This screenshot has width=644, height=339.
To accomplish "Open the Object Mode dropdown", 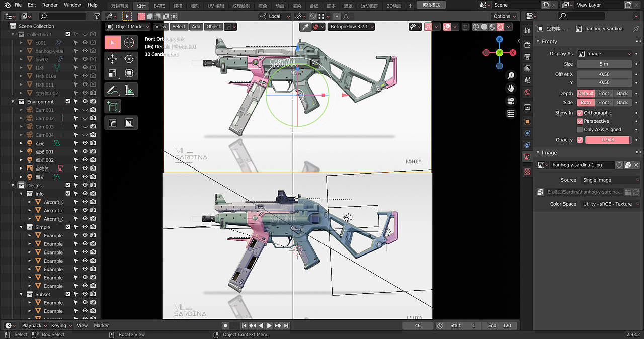I will (128, 27).
